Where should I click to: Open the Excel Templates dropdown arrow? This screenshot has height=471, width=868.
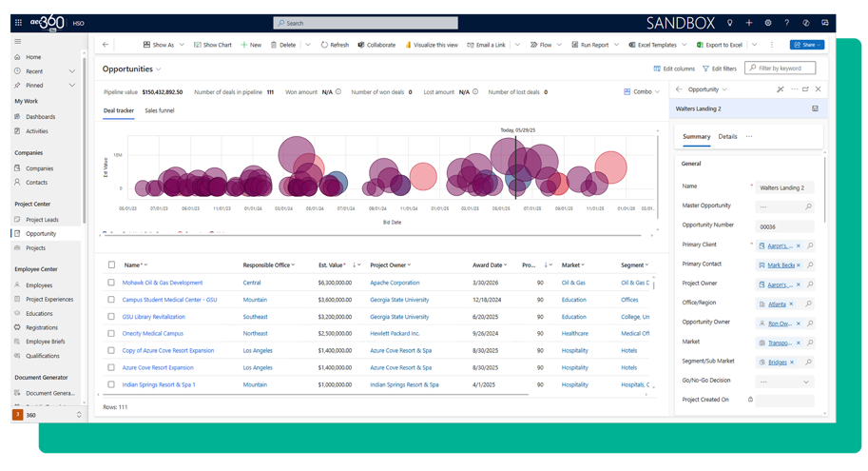click(685, 45)
